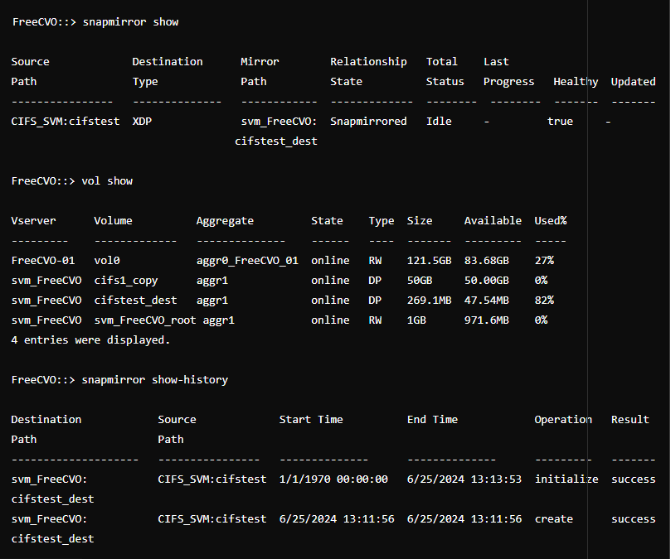Click the Used% column header
Viewport: 671px width, 560px height.
coord(550,221)
